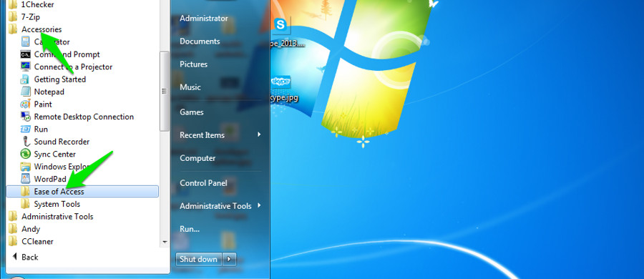Open Computer from Start menu

[197, 158]
